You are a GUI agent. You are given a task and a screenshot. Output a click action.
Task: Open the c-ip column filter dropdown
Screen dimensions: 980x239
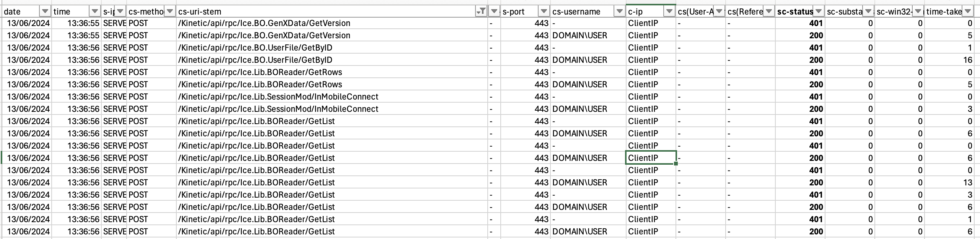click(669, 11)
